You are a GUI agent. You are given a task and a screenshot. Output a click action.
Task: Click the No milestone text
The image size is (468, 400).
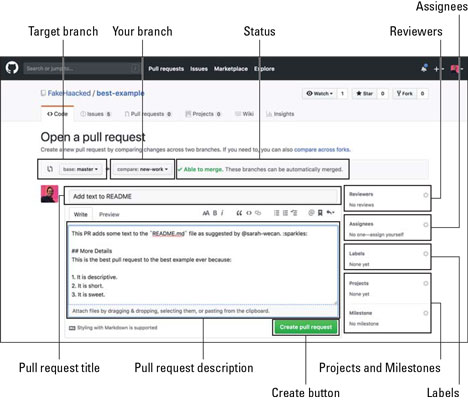point(364,324)
